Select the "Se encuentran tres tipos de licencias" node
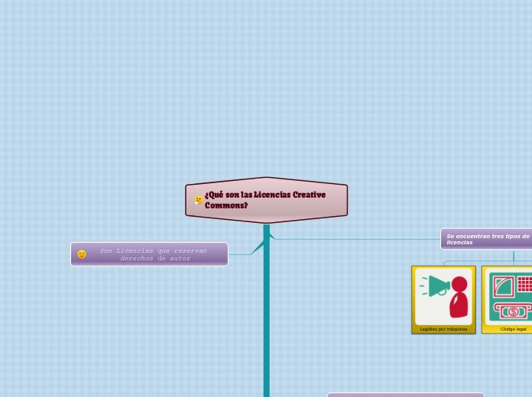The image size is (532, 397). [487, 239]
